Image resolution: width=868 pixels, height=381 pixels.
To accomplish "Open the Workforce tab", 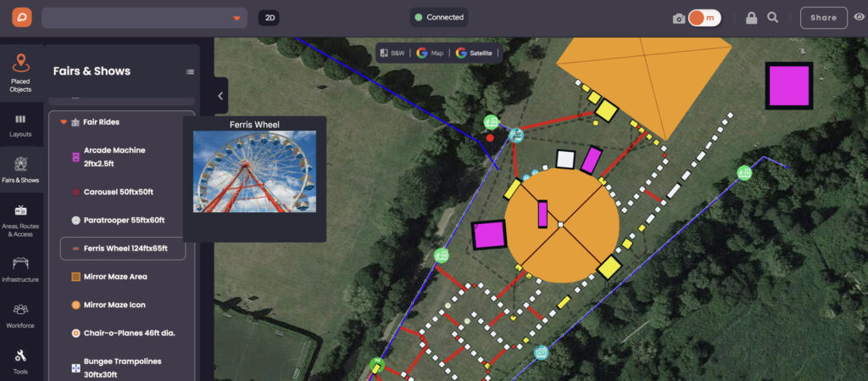I will tap(21, 316).
